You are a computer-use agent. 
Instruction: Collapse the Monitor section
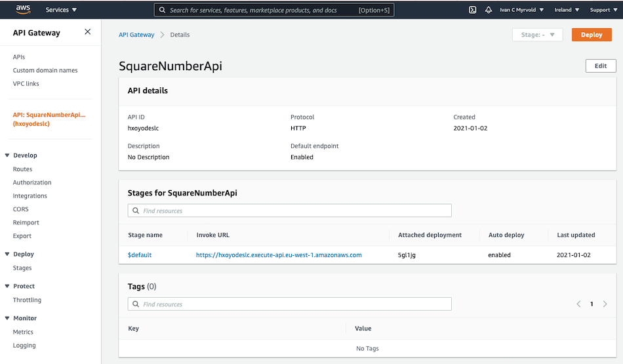7,318
